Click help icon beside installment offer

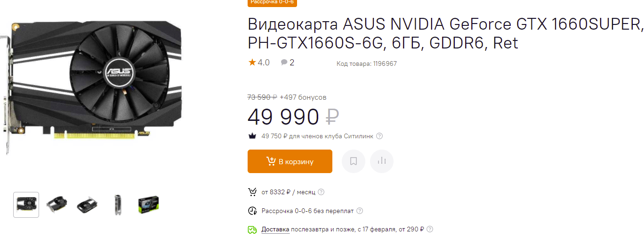point(360,211)
